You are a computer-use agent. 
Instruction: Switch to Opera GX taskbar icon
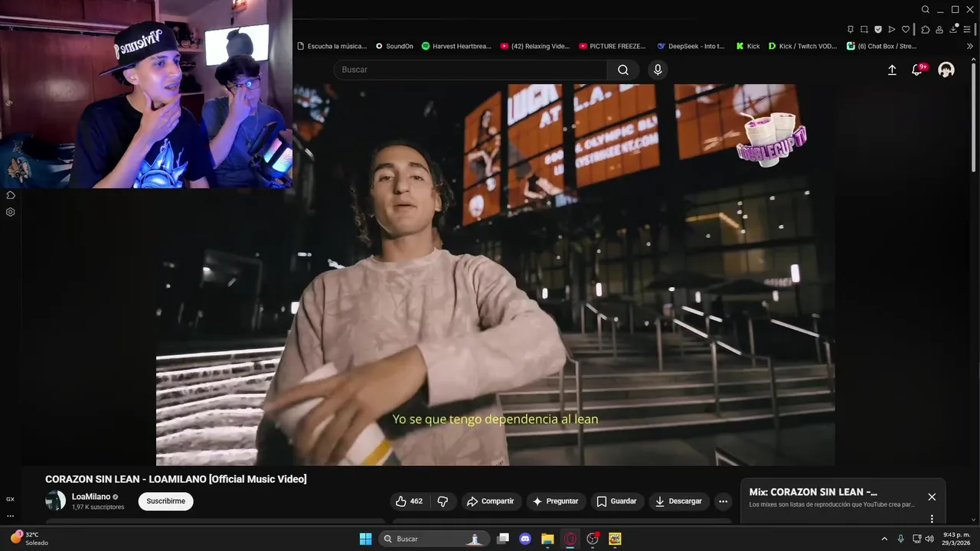click(570, 539)
